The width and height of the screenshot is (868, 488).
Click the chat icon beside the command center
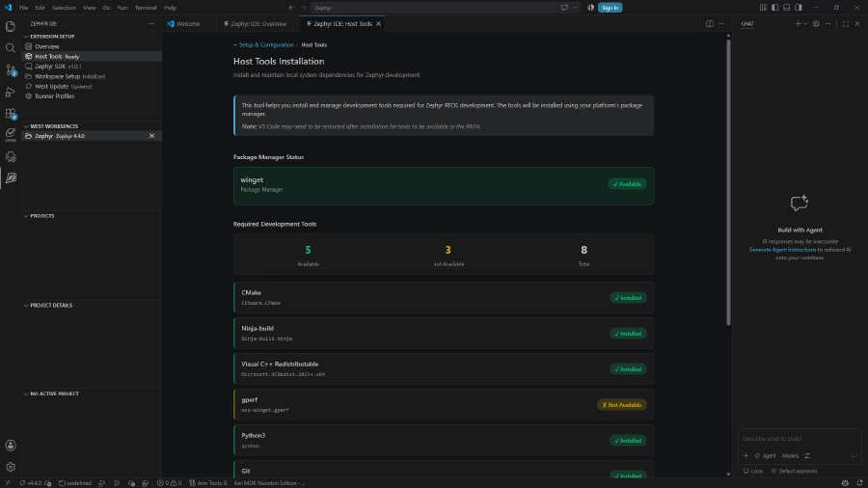[564, 8]
